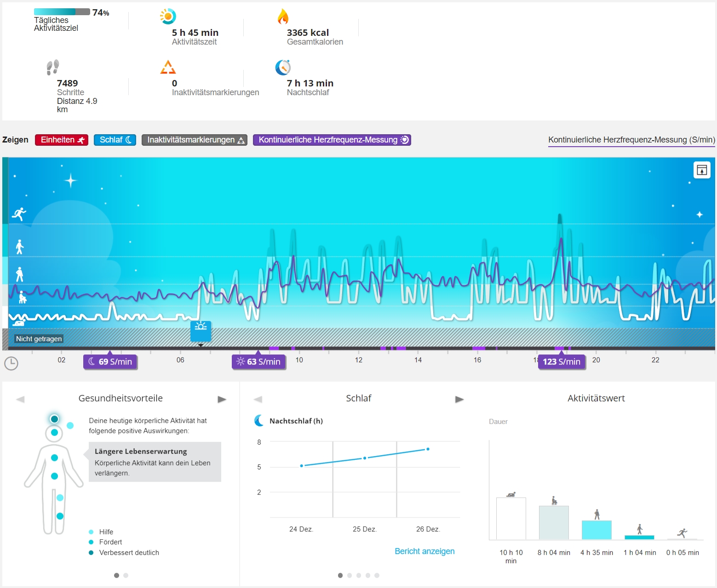Click the sunrise wake-up marker

coord(201,331)
